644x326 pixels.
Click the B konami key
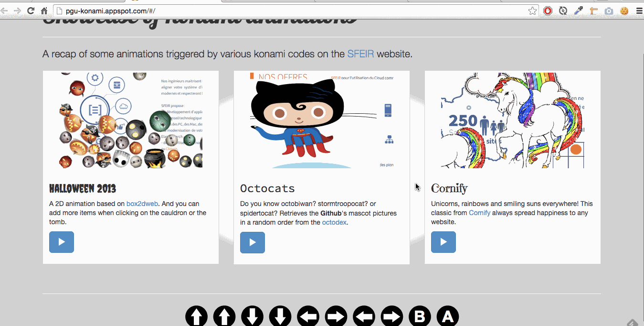click(420, 316)
